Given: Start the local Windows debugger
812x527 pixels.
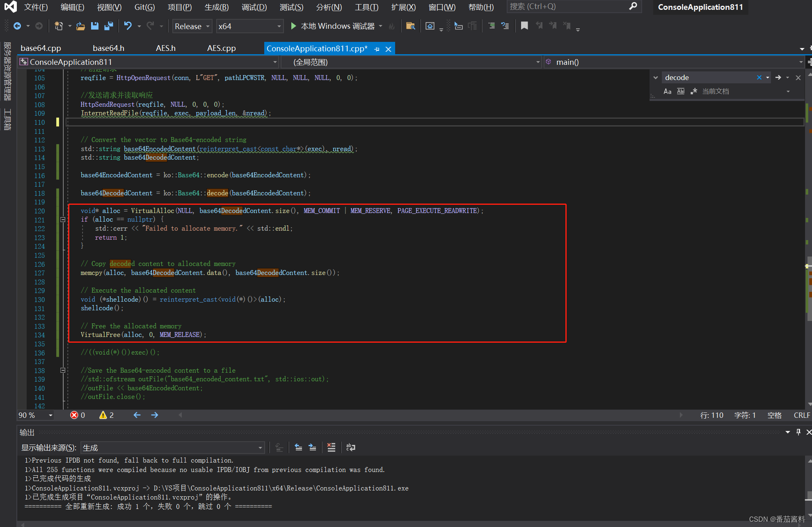Looking at the screenshot, I should (x=333, y=26).
